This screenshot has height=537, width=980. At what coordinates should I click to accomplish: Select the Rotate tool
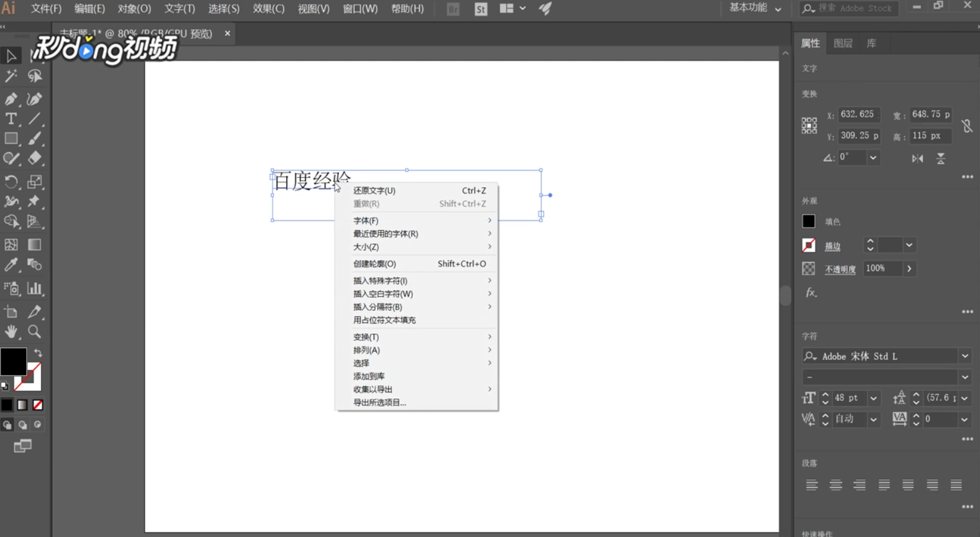point(11,181)
